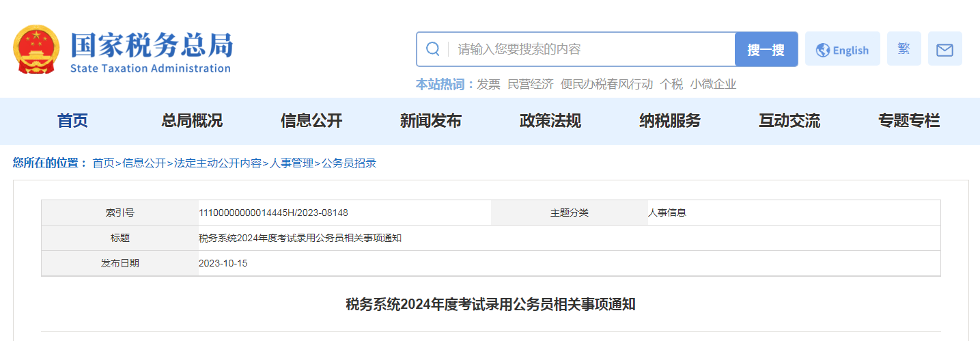Select 信息公开 in the main navigation
980x341 pixels.
coord(311,122)
